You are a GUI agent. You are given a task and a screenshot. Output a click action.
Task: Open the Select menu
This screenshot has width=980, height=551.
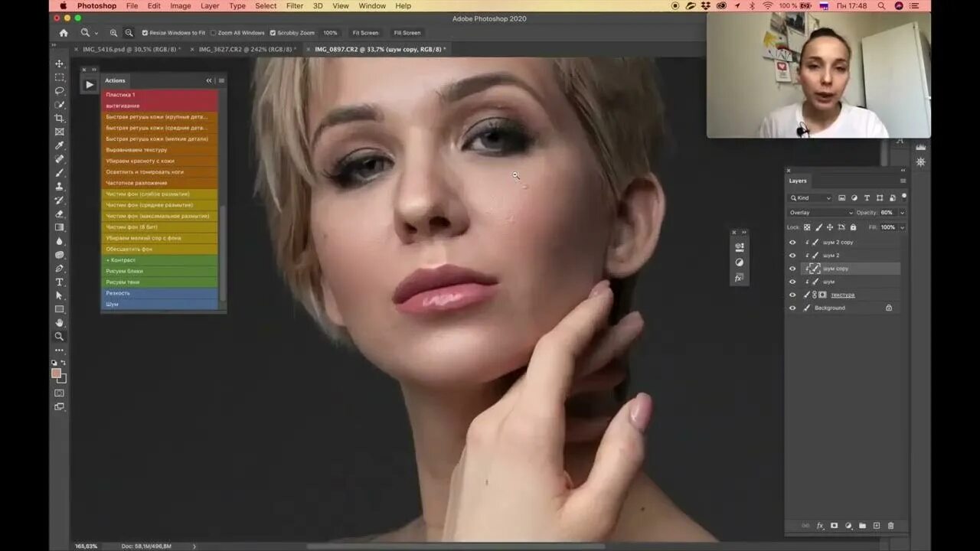click(266, 6)
